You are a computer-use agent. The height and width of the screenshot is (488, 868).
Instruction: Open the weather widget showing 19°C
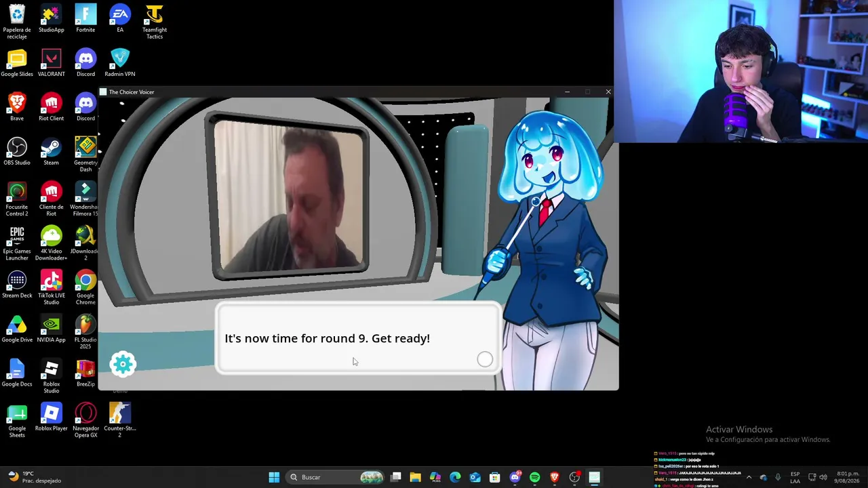34,477
